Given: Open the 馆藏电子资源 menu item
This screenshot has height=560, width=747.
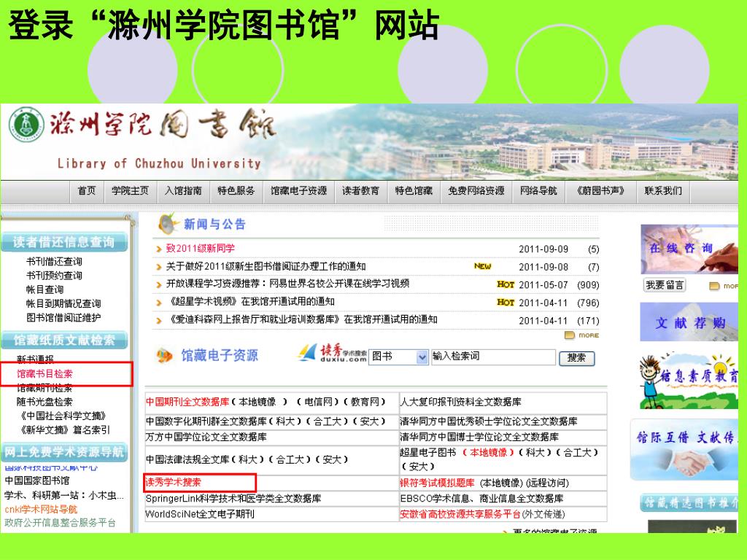Looking at the screenshot, I should coord(298,191).
